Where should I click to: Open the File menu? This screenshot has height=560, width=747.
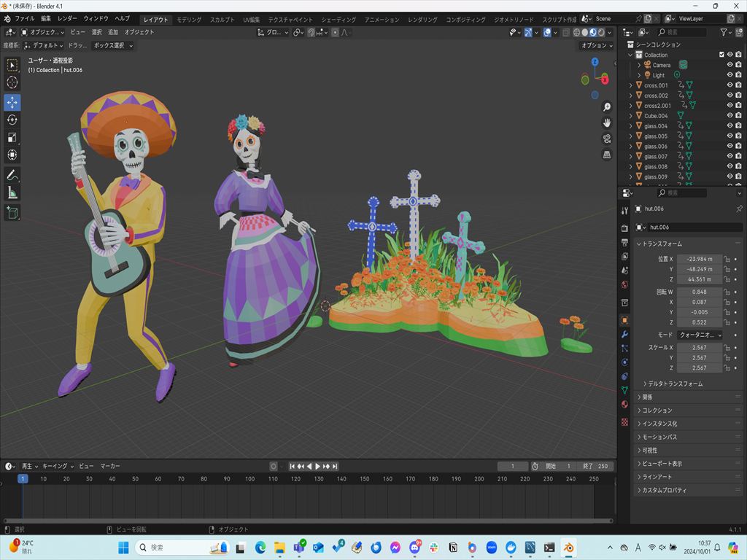click(x=24, y=18)
